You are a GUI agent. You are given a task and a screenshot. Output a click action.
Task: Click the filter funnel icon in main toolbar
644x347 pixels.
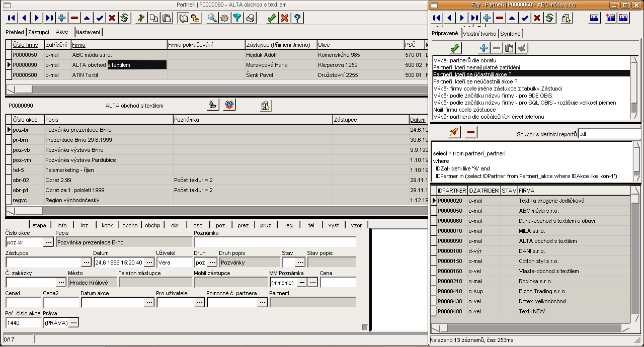[237, 18]
